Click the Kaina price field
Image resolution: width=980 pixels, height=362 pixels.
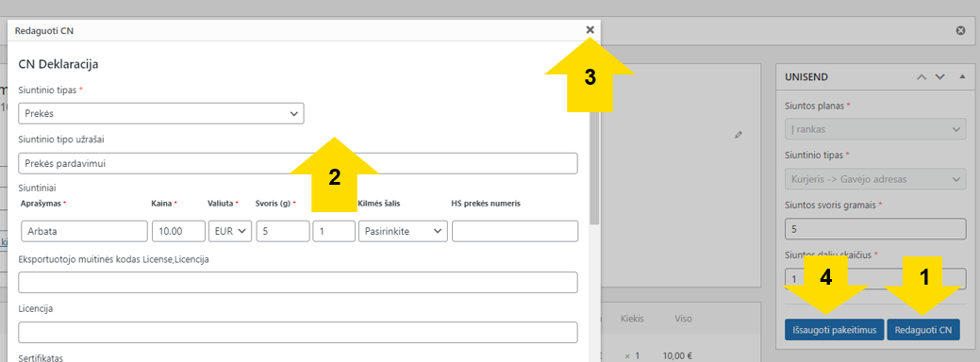click(179, 231)
